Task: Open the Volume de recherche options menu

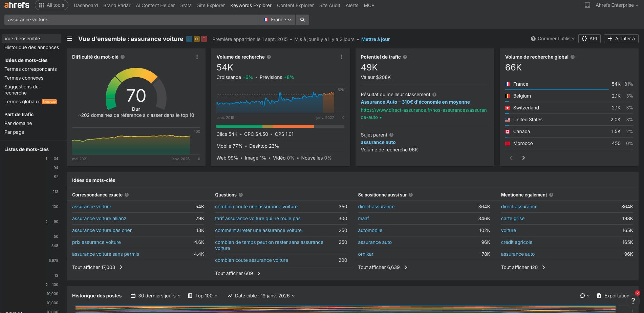Action: [x=341, y=57]
